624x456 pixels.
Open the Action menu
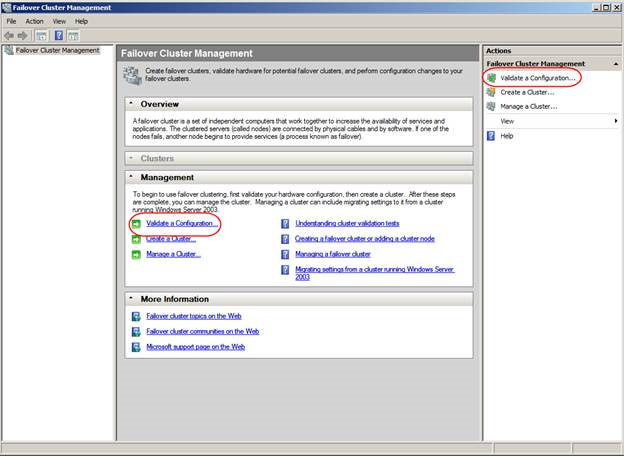tap(35, 21)
